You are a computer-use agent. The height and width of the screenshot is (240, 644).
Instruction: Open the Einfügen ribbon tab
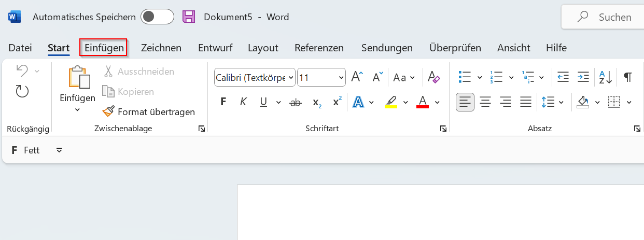point(104,48)
